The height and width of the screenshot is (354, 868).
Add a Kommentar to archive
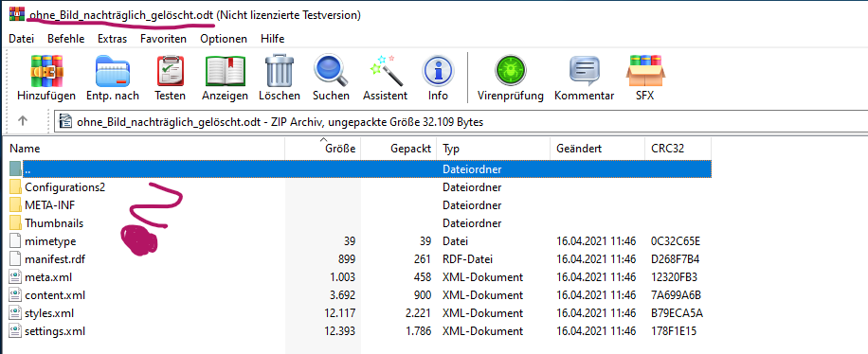tap(585, 71)
